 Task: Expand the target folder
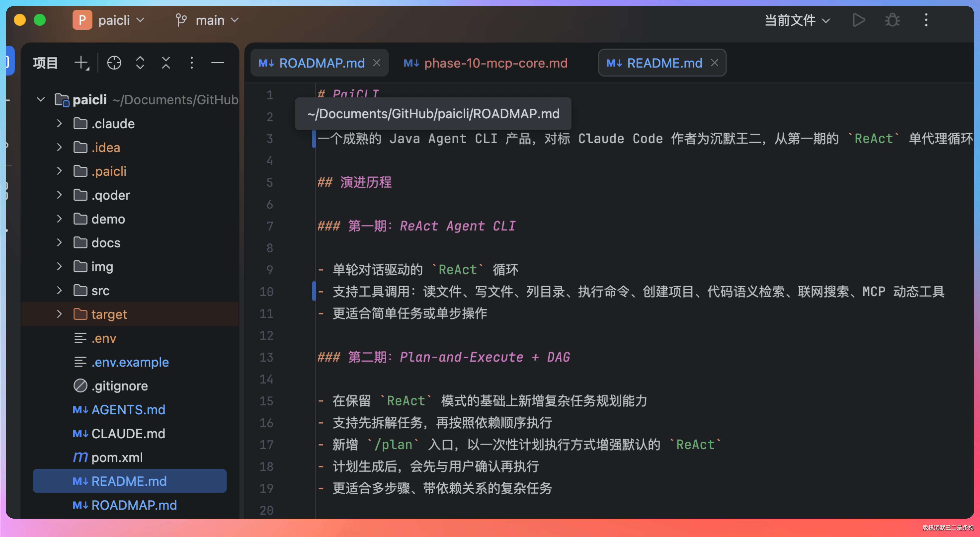[59, 314]
